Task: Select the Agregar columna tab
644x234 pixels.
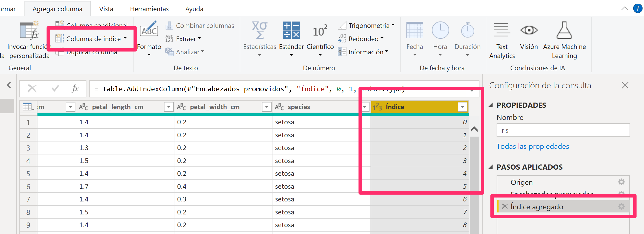Action: [x=58, y=9]
